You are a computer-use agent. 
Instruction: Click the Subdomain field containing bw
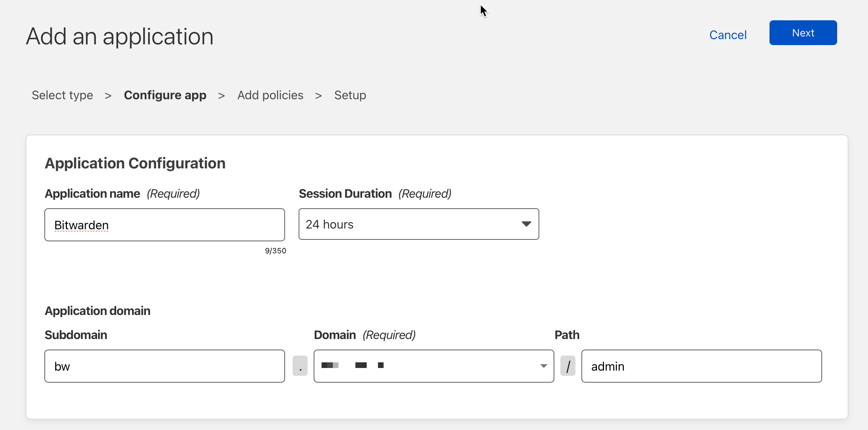tap(164, 366)
